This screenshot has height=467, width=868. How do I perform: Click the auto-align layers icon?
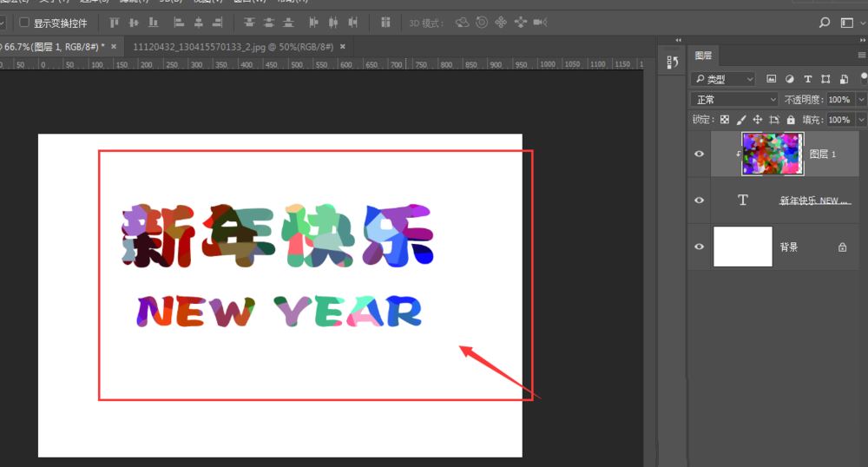click(385, 23)
